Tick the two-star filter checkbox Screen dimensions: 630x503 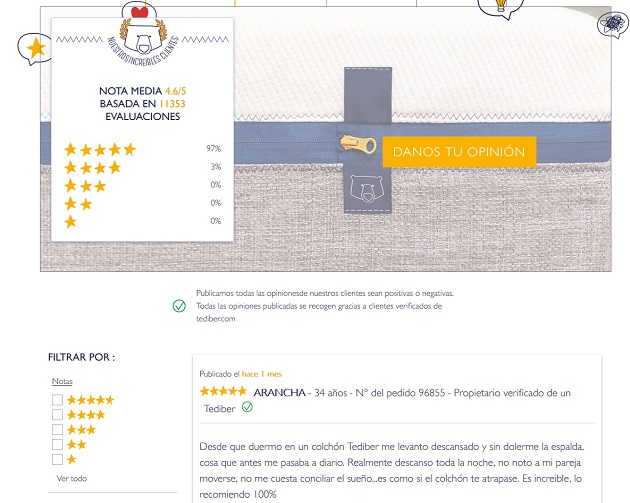pyautogui.click(x=57, y=444)
